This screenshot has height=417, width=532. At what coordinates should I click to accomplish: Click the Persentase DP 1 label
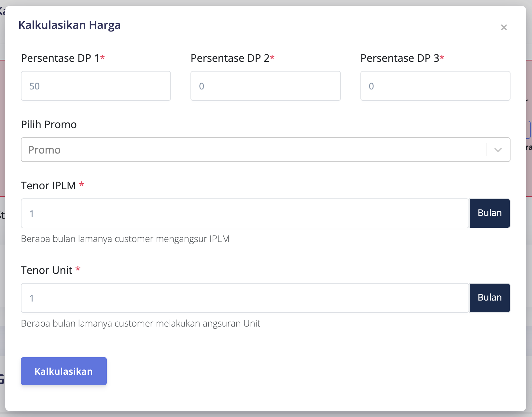[x=60, y=58]
